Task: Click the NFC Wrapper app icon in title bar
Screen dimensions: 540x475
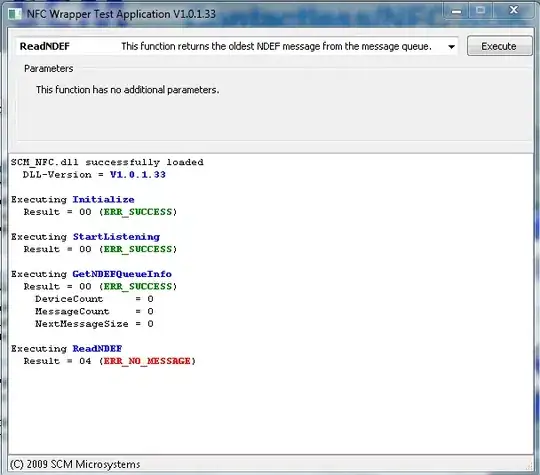Action: click(14, 14)
